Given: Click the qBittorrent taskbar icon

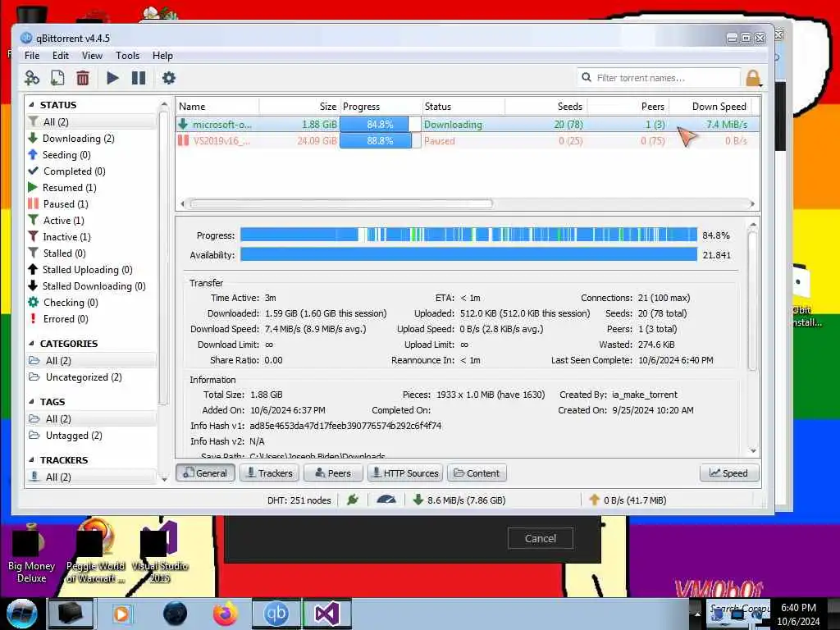Looking at the screenshot, I should (276, 614).
